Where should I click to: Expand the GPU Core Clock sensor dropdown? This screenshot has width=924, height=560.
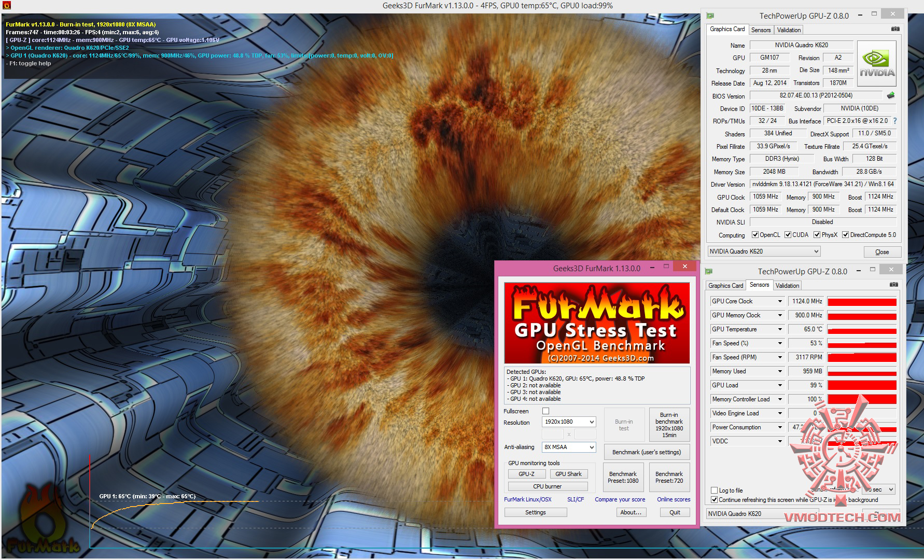[x=779, y=301]
